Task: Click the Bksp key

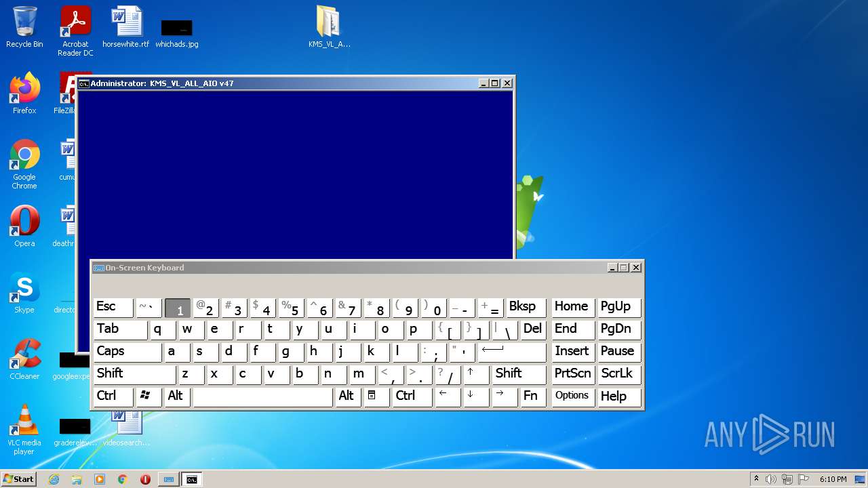Action: [526, 308]
